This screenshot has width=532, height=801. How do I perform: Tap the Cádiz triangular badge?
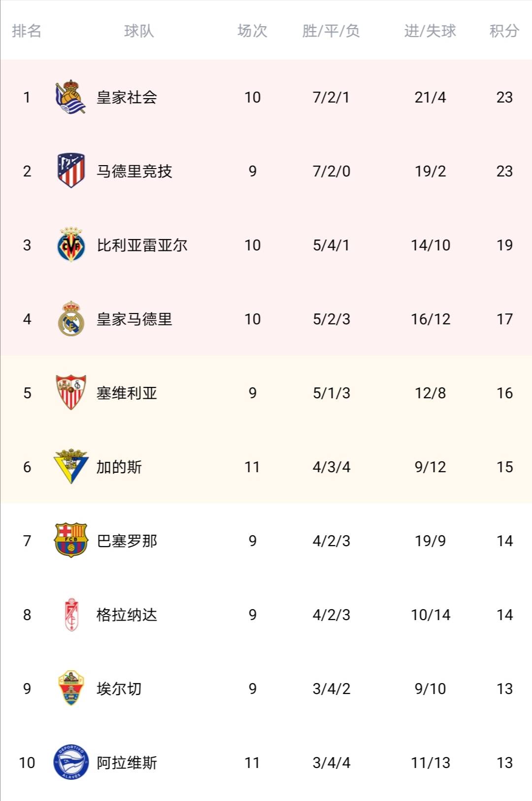71,466
